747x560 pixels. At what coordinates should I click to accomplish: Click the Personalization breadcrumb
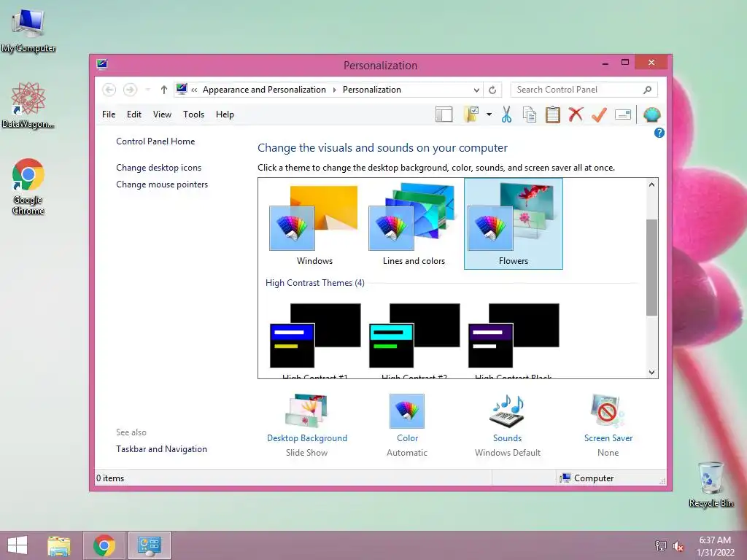[371, 90]
